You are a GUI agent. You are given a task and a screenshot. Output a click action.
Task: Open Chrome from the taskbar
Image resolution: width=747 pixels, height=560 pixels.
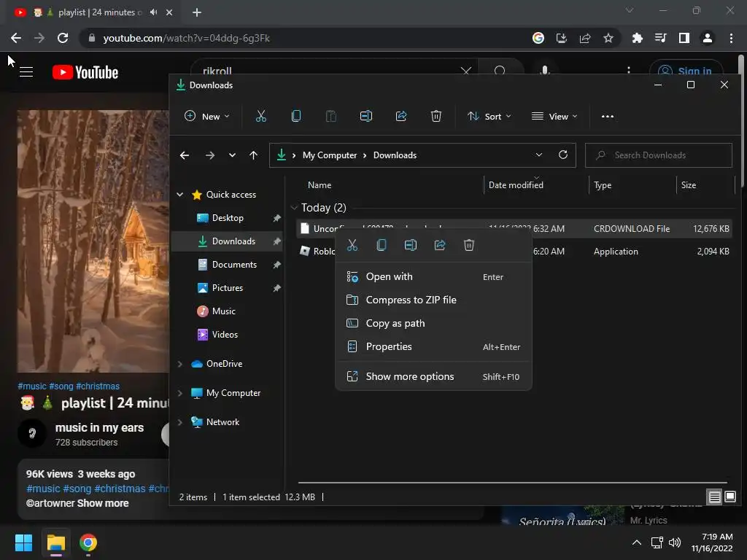(x=88, y=542)
